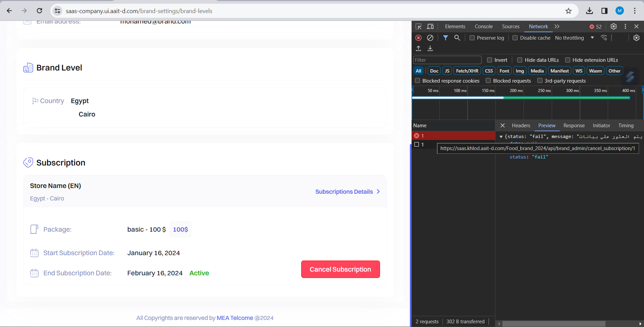Toggle the device toolbar icon
Image resolution: width=644 pixels, height=327 pixels.
pyautogui.click(x=430, y=27)
